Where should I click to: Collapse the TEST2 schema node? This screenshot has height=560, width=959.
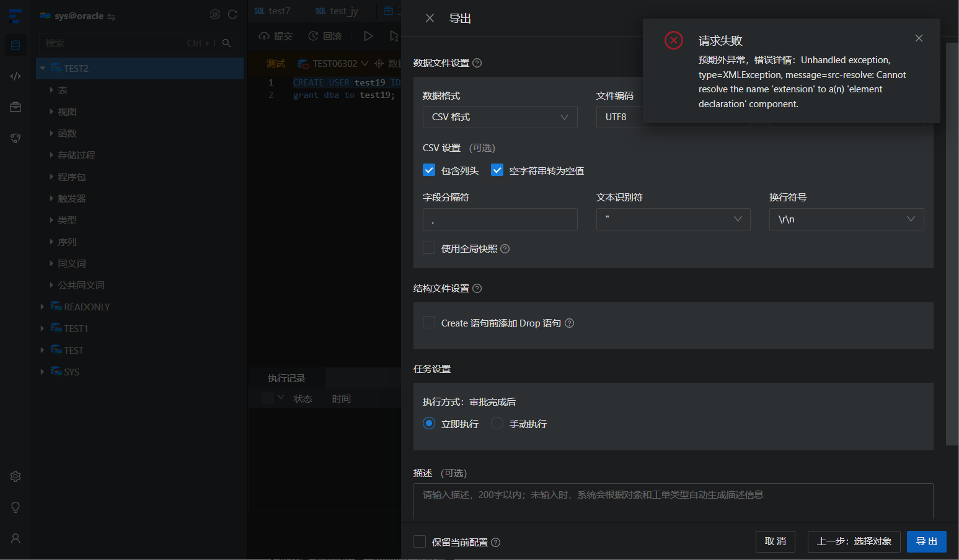pyautogui.click(x=42, y=68)
